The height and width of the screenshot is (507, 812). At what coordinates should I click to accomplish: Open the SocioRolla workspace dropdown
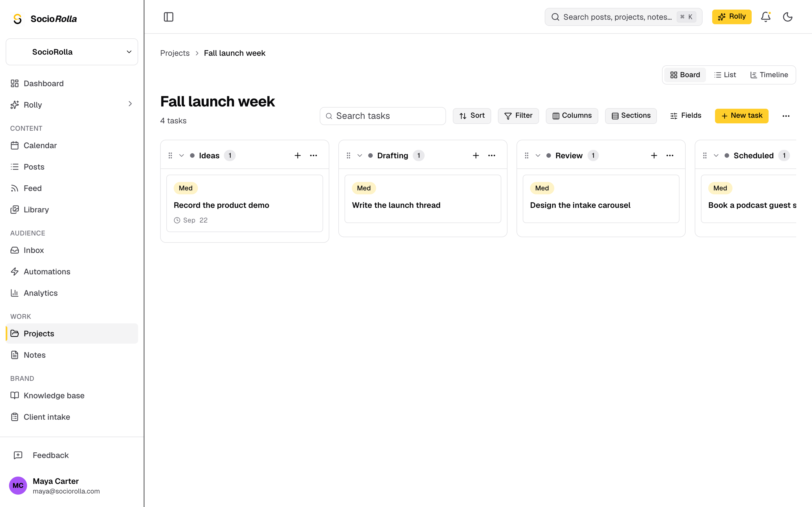(72, 52)
